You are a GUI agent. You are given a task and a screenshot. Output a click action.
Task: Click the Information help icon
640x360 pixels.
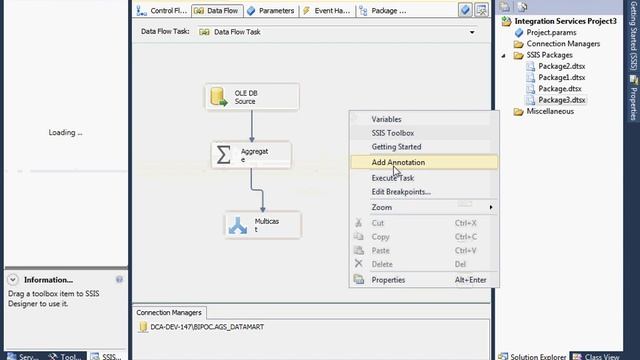coord(119,280)
